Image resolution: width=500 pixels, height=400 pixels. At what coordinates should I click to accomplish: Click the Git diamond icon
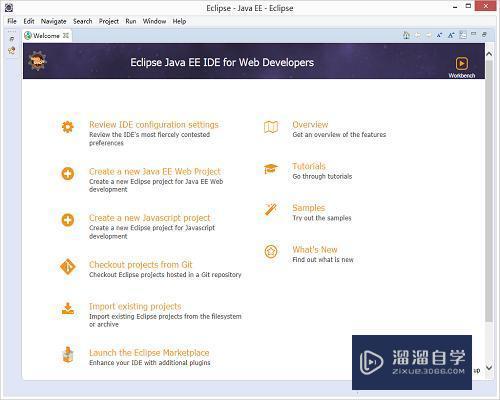click(x=68, y=267)
